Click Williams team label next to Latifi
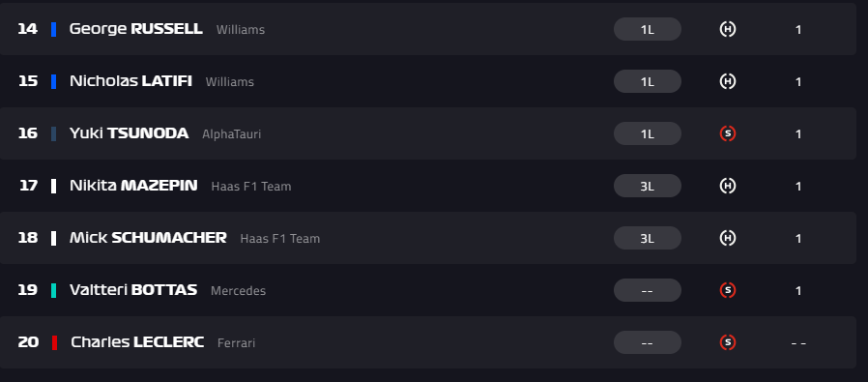Screen dimensions: 868x382 (x=230, y=82)
